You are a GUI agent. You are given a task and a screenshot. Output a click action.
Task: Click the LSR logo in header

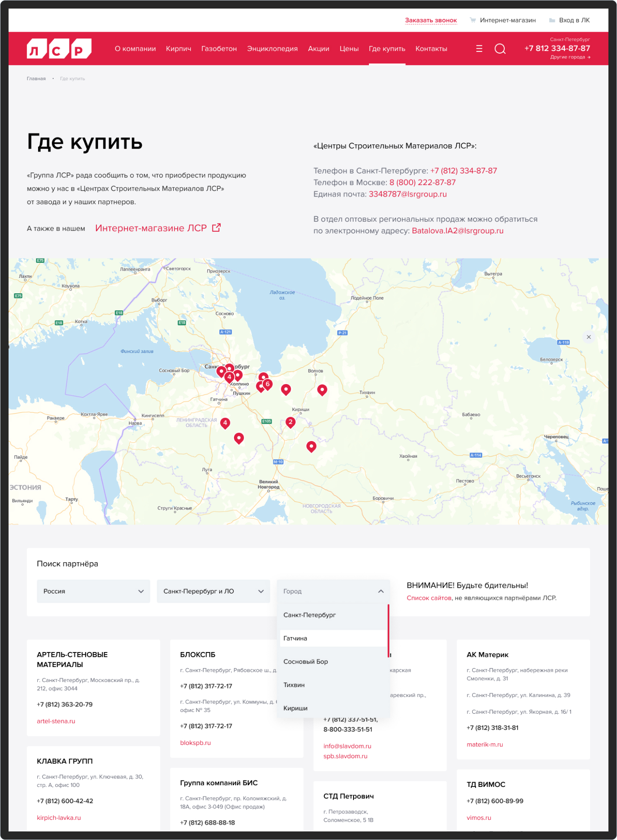pyautogui.click(x=59, y=48)
